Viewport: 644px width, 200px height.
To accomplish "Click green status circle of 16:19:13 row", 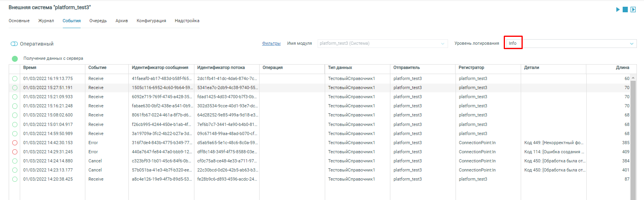I will click(x=15, y=78).
